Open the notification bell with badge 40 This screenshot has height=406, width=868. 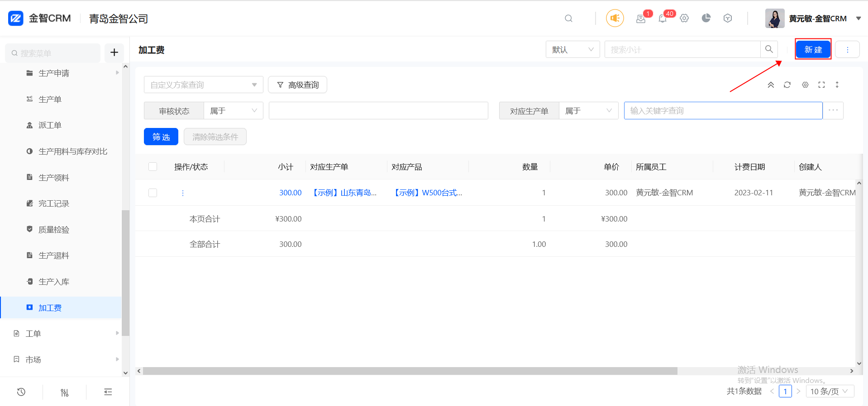tap(662, 19)
